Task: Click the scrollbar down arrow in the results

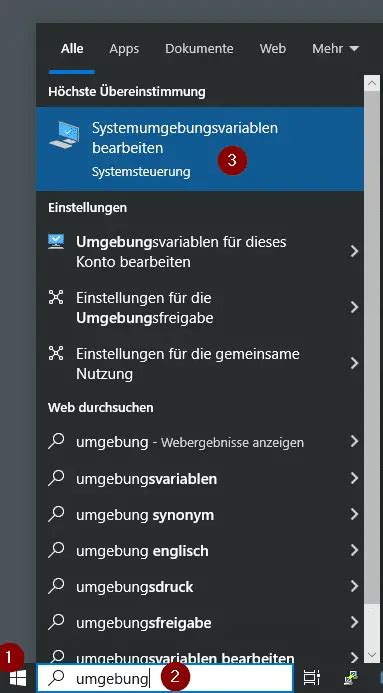Action: point(372,655)
